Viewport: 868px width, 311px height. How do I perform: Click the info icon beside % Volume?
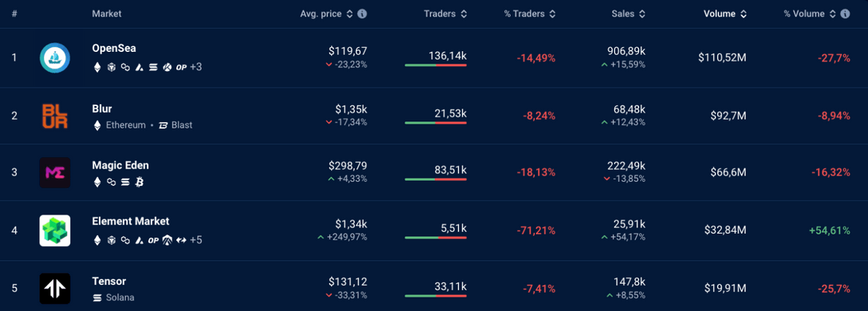pos(846,14)
